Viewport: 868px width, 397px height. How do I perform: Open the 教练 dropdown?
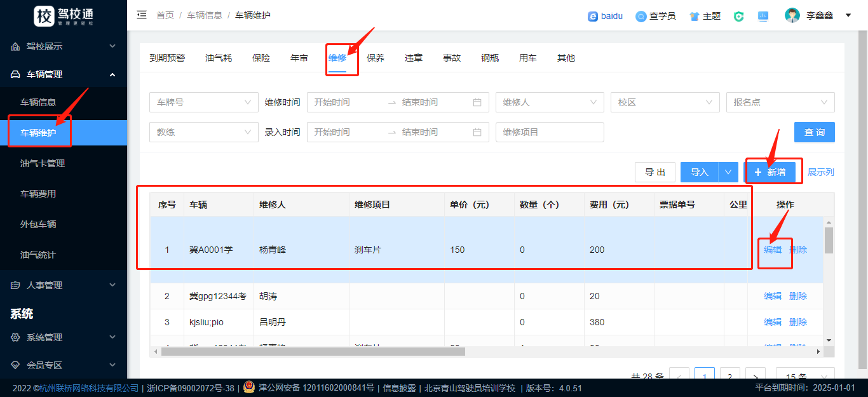(x=204, y=132)
